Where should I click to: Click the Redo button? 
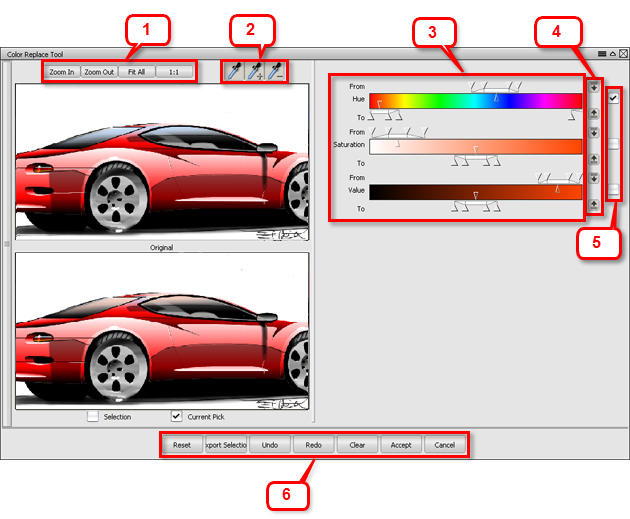point(313,445)
